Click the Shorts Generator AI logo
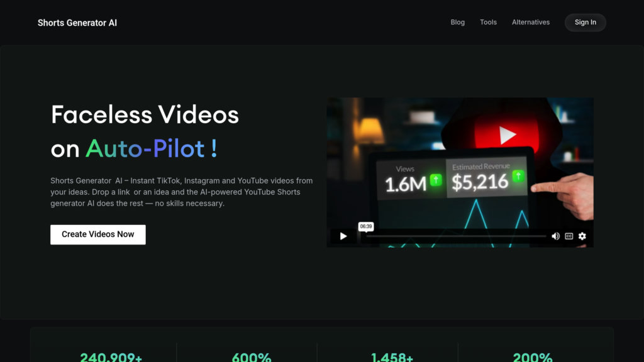The image size is (644, 362). point(77,23)
